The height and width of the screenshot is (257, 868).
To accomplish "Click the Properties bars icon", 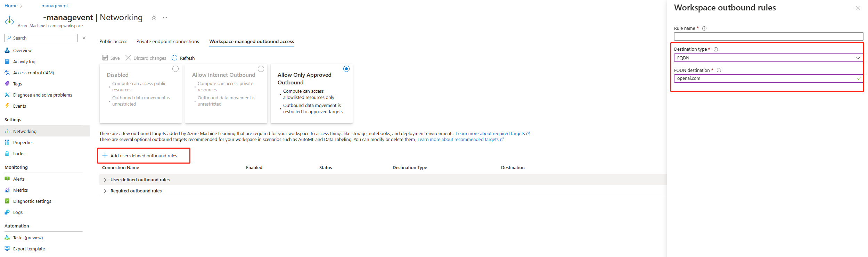I will pos(7,142).
